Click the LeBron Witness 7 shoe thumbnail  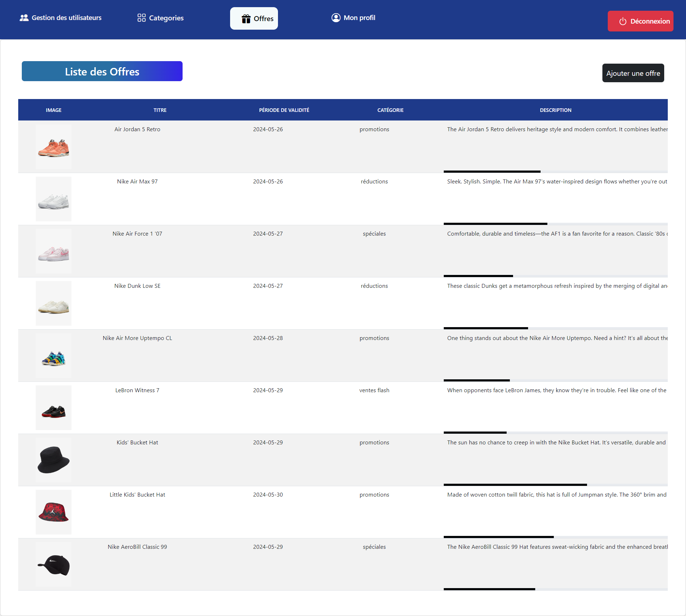click(54, 408)
